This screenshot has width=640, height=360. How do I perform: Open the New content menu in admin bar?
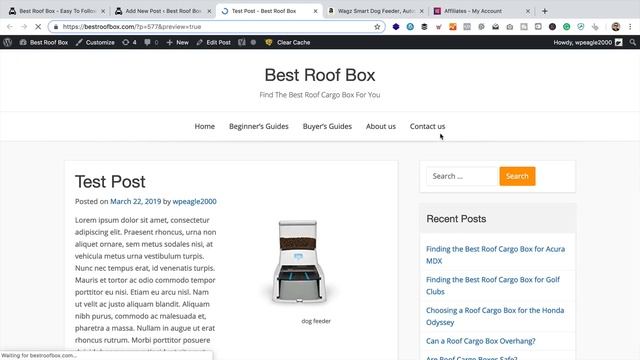pyautogui.click(x=178, y=42)
